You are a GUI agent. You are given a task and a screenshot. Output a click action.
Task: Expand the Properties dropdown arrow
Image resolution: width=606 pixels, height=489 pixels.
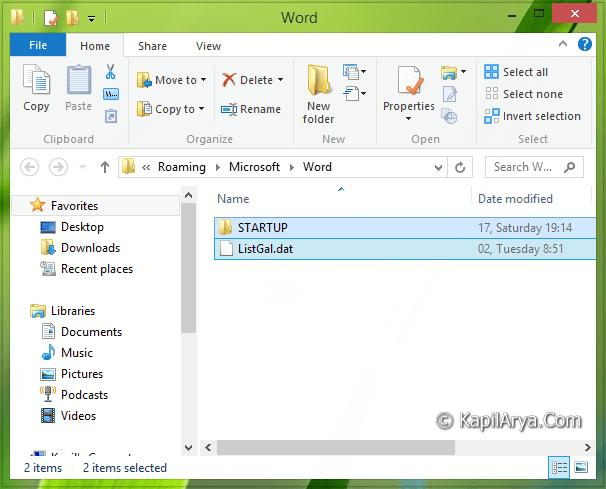(409, 119)
